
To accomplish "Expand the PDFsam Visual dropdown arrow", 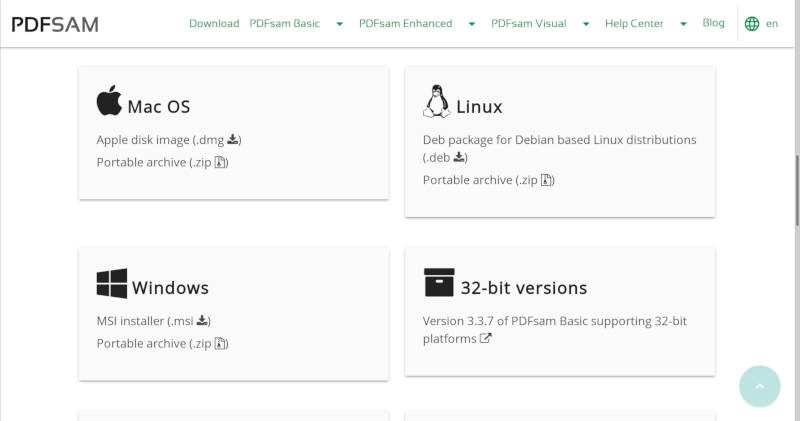I will (586, 24).
